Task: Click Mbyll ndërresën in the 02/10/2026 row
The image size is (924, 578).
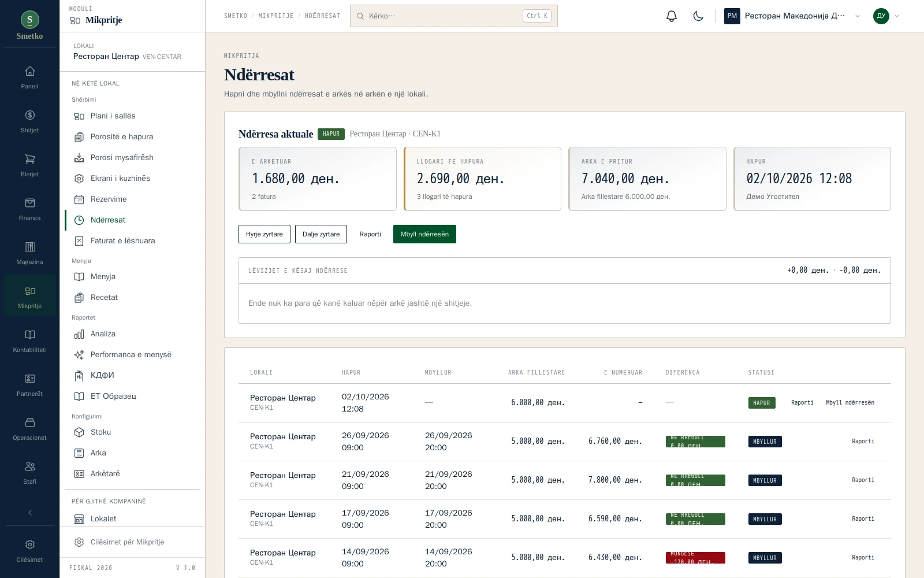Action: coord(850,403)
